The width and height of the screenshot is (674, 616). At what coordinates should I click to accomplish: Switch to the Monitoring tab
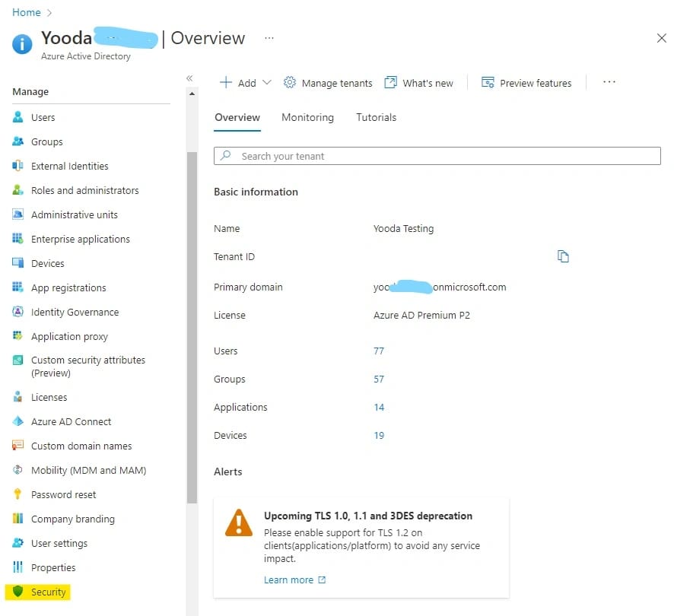tap(307, 117)
